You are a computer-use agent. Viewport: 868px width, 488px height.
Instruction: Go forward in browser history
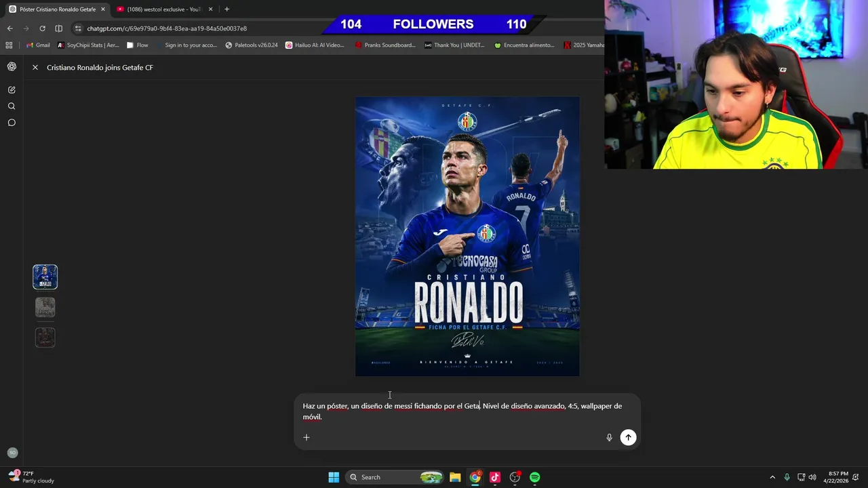coord(26,28)
